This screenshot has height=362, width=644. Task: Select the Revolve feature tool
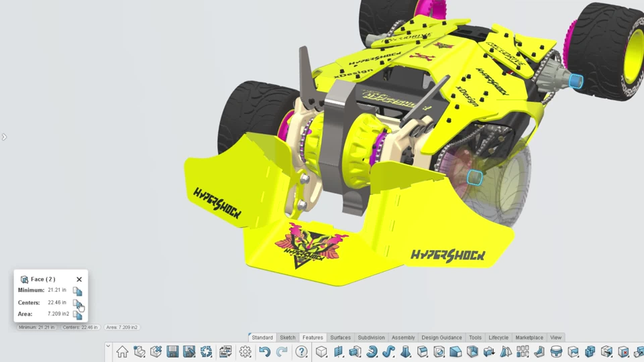[372, 352]
